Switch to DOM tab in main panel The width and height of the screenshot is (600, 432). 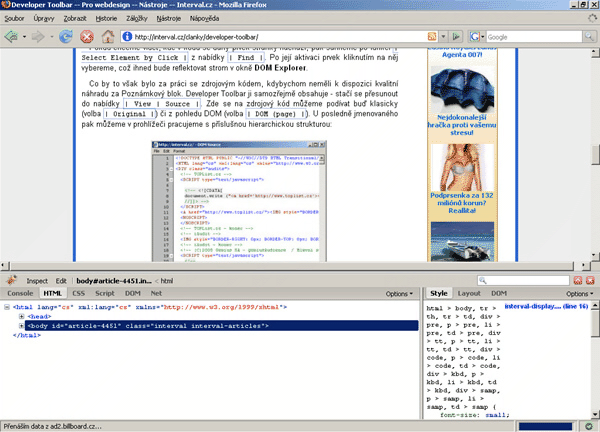(132, 293)
